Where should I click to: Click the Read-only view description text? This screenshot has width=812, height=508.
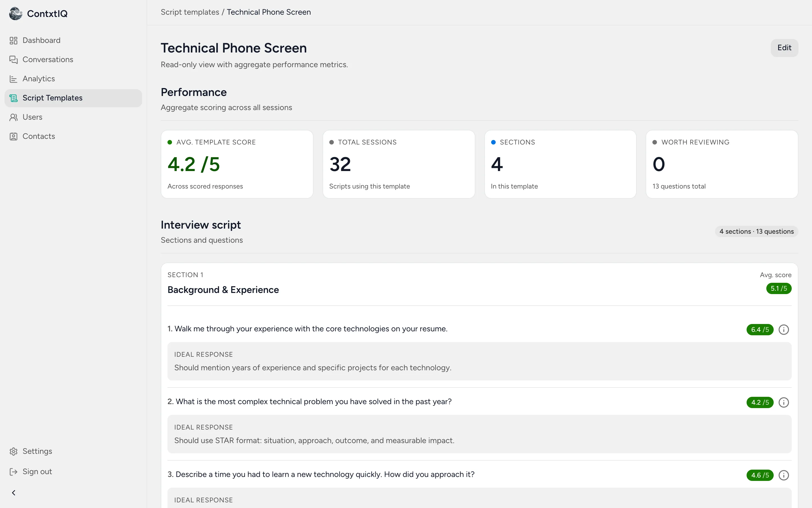(x=254, y=65)
